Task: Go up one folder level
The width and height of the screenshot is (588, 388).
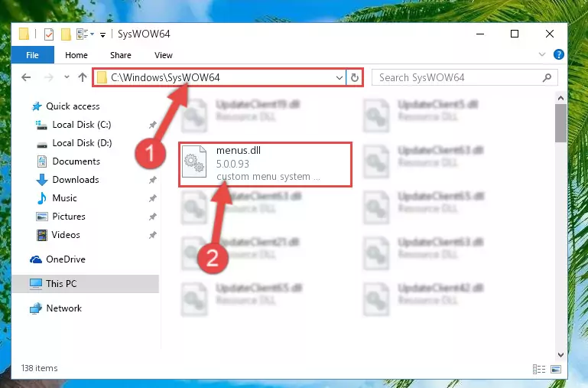Action: (x=83, y=77)
